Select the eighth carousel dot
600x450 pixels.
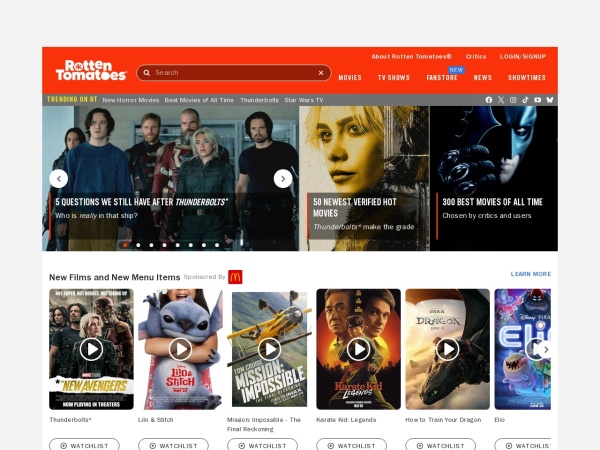tap(217, 245)
